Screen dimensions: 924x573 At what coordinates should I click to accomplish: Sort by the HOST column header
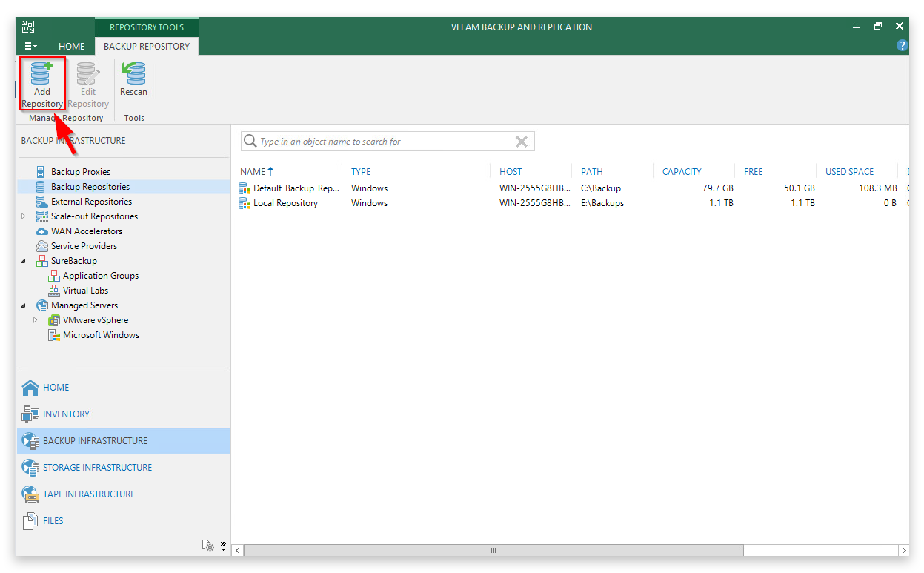[511, 172]
